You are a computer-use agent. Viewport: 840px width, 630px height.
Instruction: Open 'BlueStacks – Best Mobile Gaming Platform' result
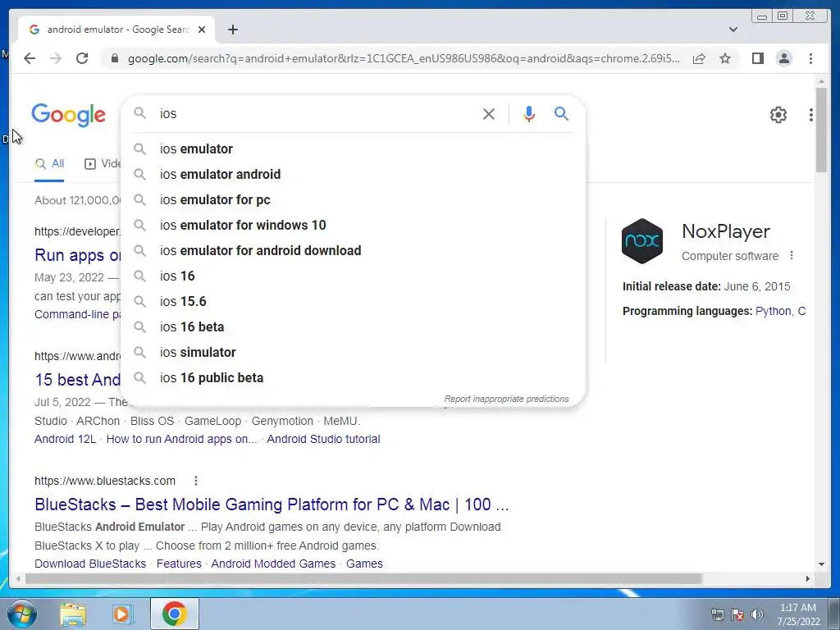click(x=272, y=504)
